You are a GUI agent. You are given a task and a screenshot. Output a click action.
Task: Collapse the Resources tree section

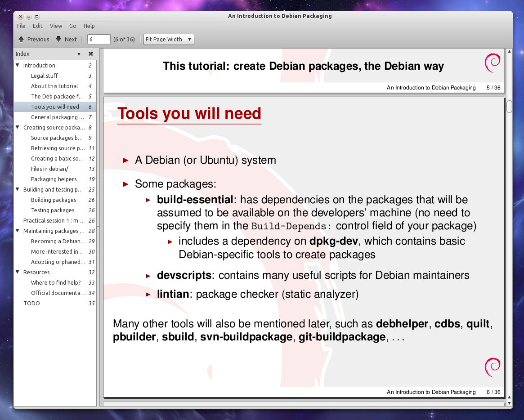tap(18, 272)
